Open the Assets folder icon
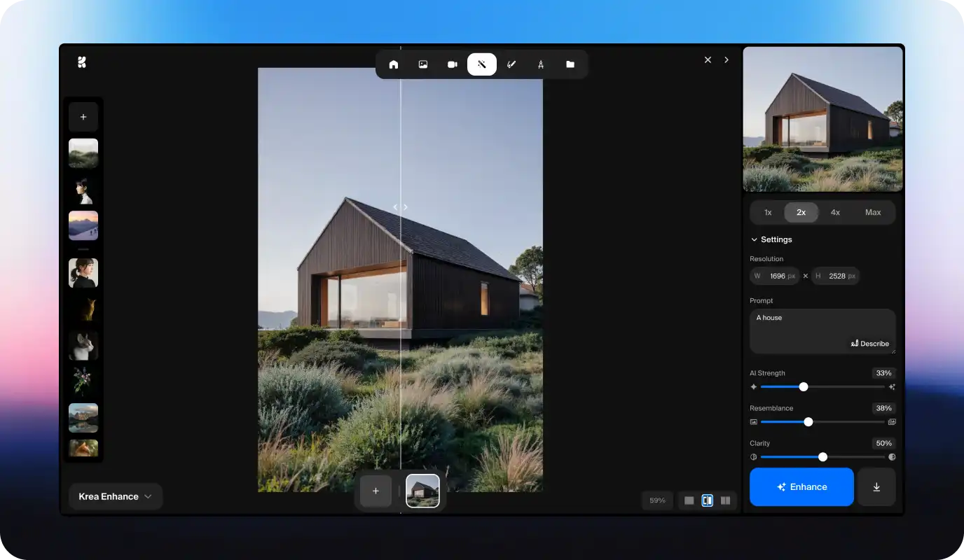Image resolution: width=964 pixels, height=560 pixels. pos(570,64)
